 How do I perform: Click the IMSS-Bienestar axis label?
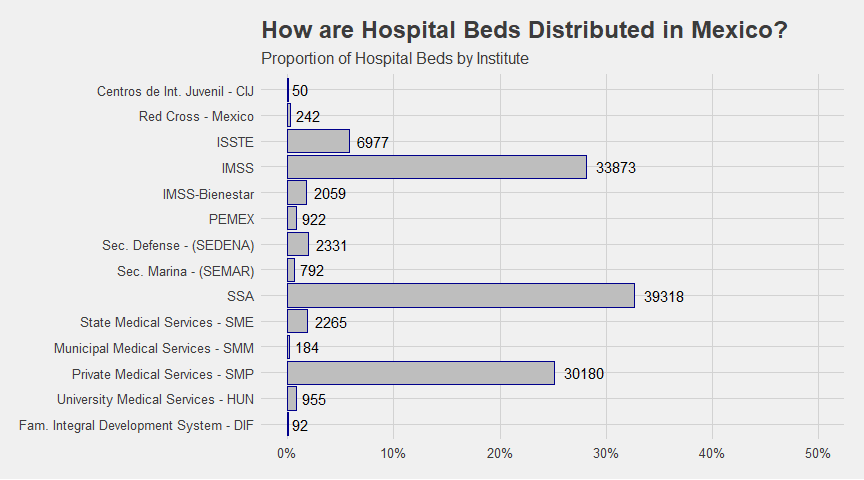(x=208, y=194)
